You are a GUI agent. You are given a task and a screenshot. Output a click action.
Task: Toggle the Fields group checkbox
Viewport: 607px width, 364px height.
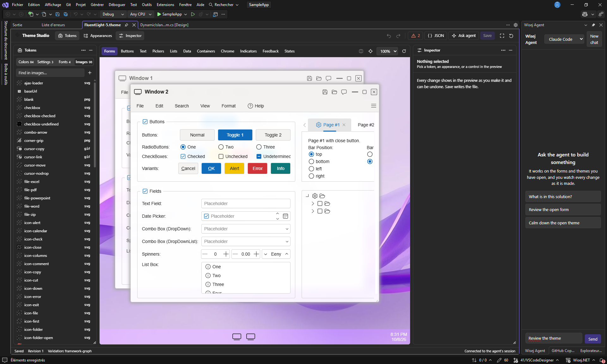pyautogui.click(x=145, y=191)
